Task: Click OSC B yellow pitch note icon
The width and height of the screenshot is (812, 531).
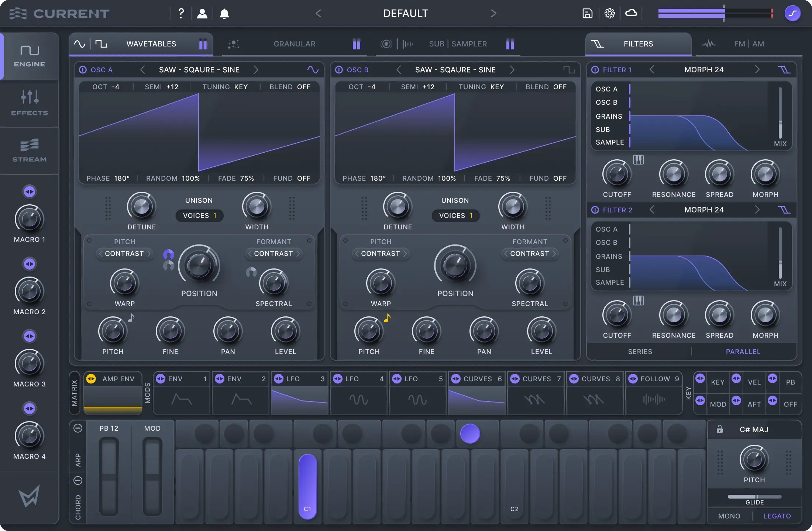Action: point(387,317)
